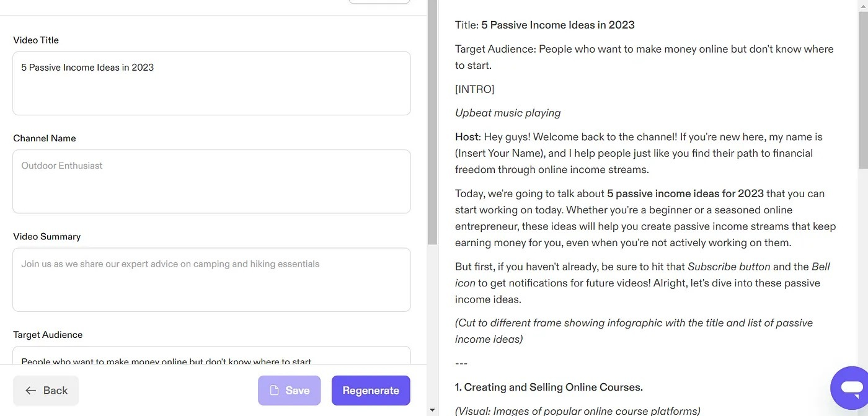The image size is (868, 416).
Task: Click the 'Video Summary' field label
Action: coord(47,237)
